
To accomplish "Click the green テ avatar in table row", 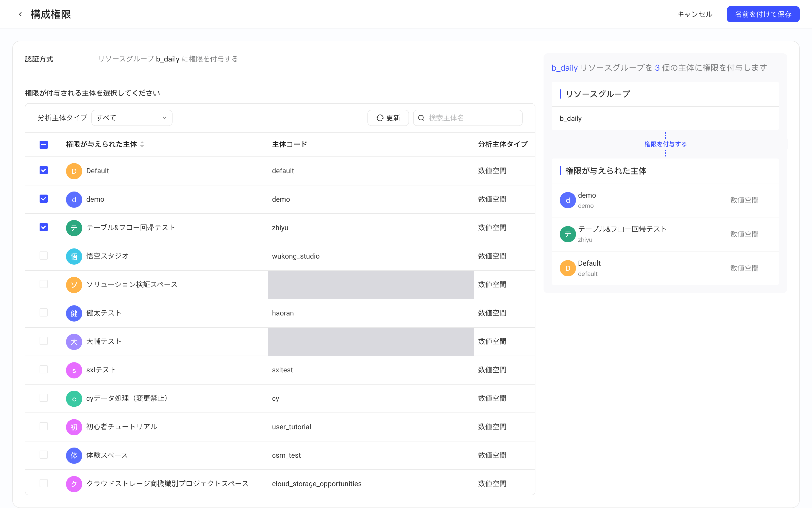I will click(74, 228).
